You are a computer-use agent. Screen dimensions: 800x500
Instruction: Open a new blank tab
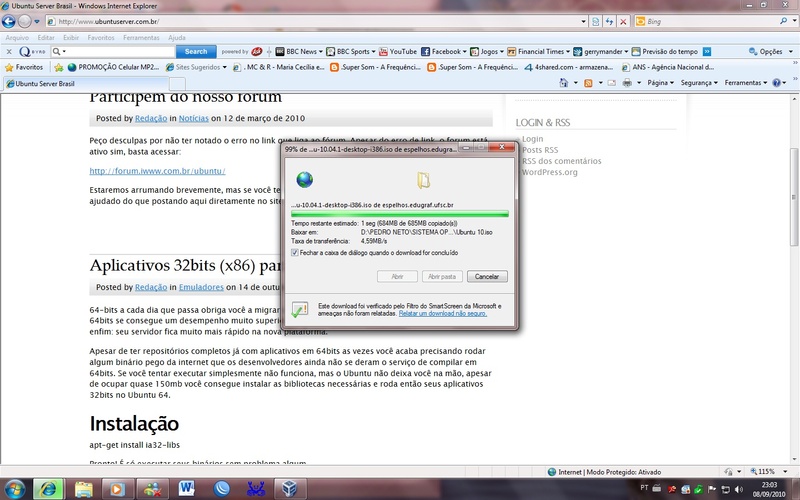[x=177, y=84]
